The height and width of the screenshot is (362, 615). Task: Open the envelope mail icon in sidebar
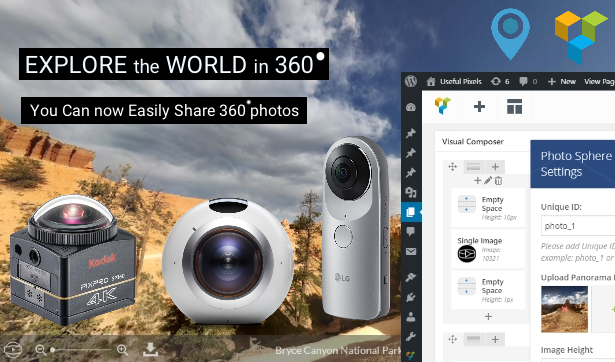pos(411,251)
